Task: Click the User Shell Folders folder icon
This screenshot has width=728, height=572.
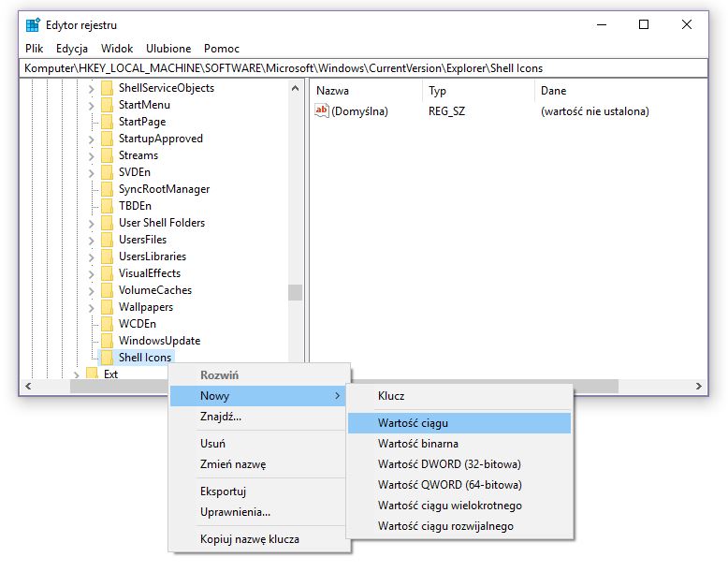Action: 107,223
